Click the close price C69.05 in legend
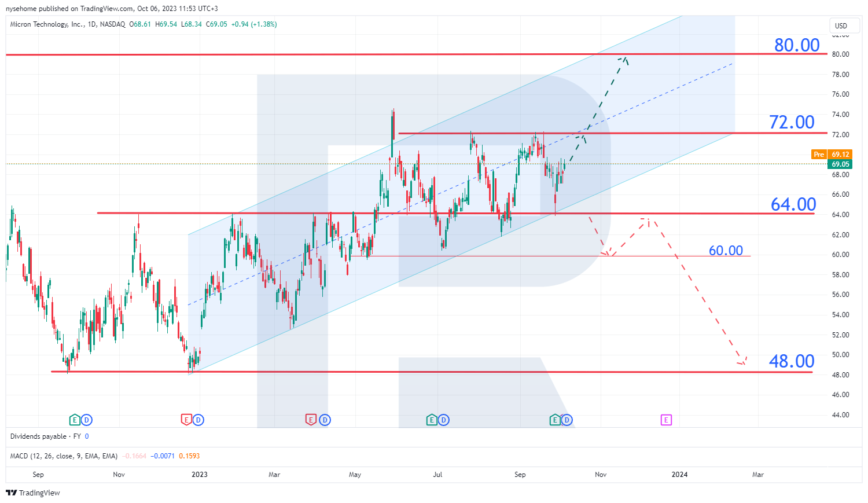Viewport: 868px width, 503px height. pyautogui.click(x=216, y=24)
